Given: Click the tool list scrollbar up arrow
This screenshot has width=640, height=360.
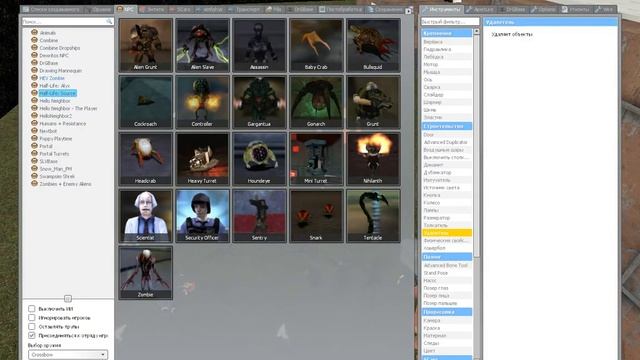Looking at the screenshot, I should 476,31.
